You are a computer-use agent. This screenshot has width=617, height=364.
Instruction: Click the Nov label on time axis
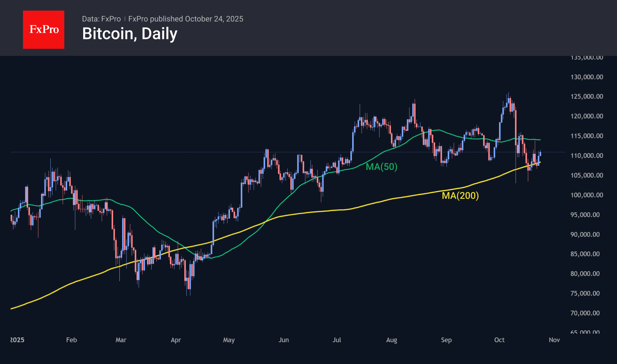(554, 340)
